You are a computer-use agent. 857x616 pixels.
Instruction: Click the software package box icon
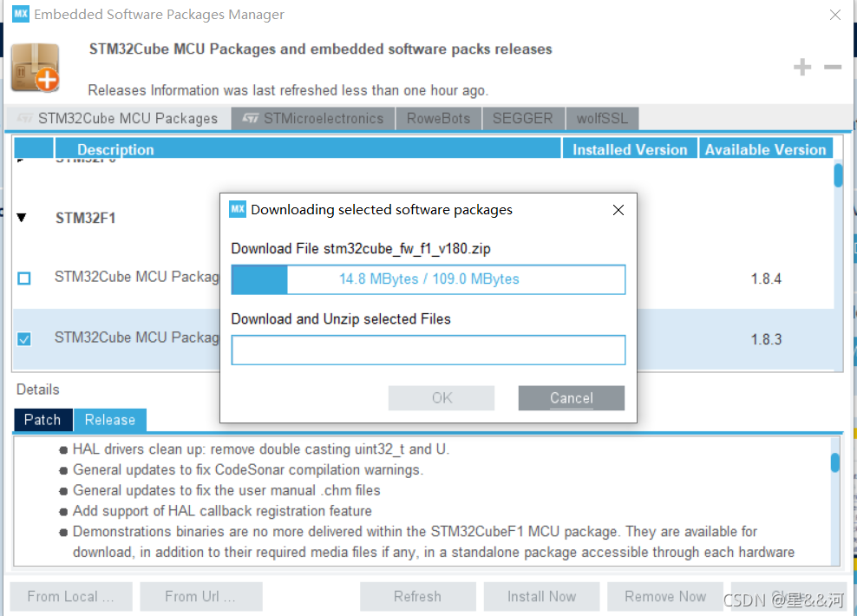[x=35, y=66]
